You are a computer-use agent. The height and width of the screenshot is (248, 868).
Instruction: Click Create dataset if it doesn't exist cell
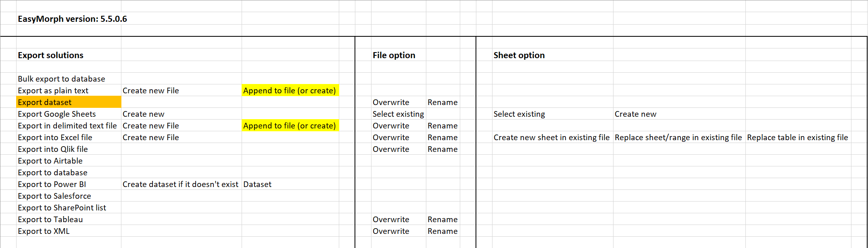(x=181, y=184)
